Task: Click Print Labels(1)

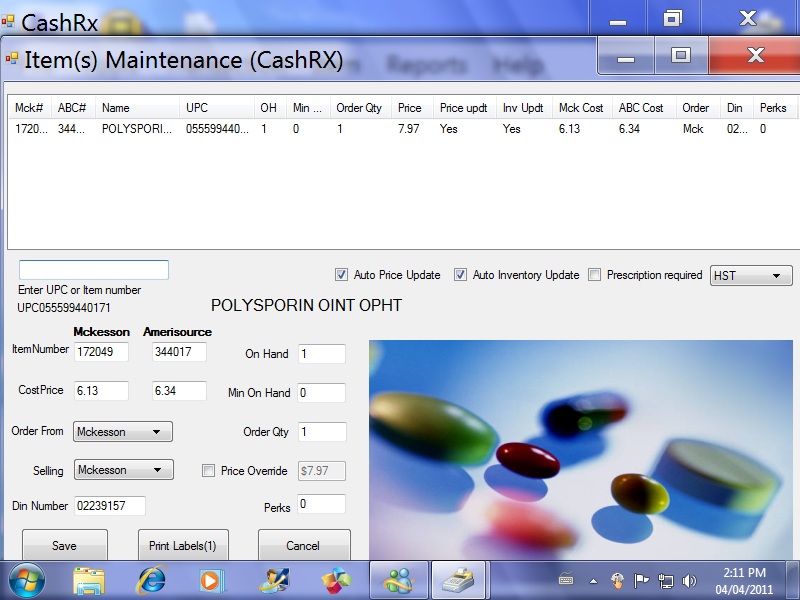Action: click(x=183, y=545)
